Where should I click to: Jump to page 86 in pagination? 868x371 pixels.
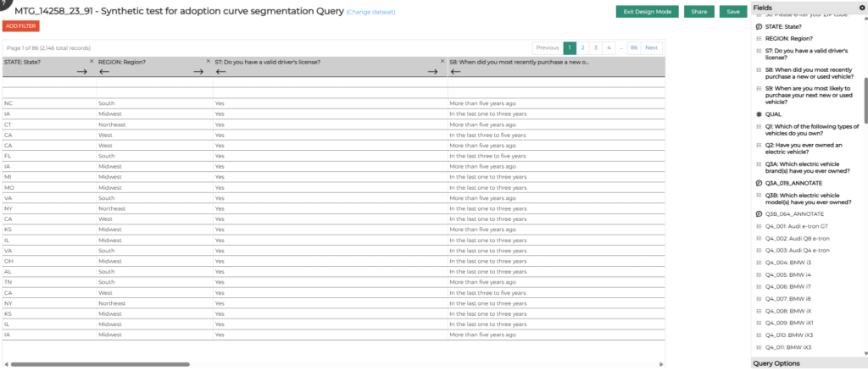[633, 47]
